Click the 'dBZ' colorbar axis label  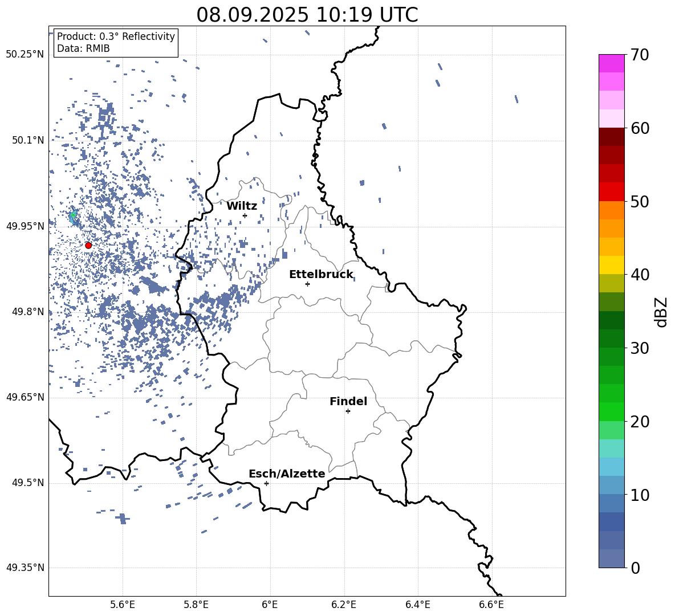[x=661, y=312]
